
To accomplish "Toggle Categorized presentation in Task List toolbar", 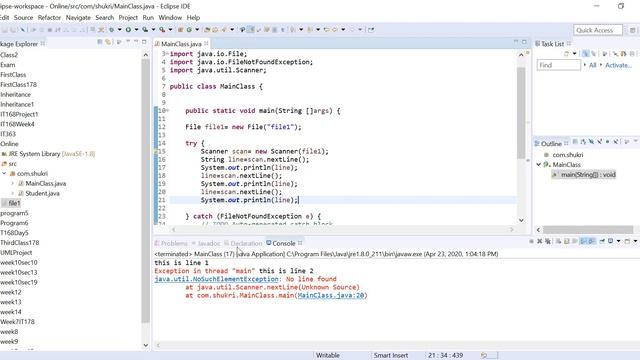I will point(585,53).
